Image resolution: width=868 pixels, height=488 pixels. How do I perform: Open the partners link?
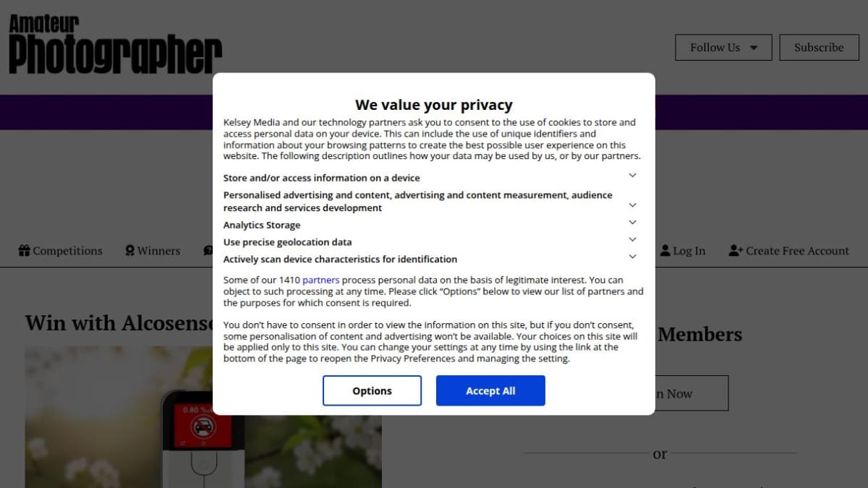320,280
